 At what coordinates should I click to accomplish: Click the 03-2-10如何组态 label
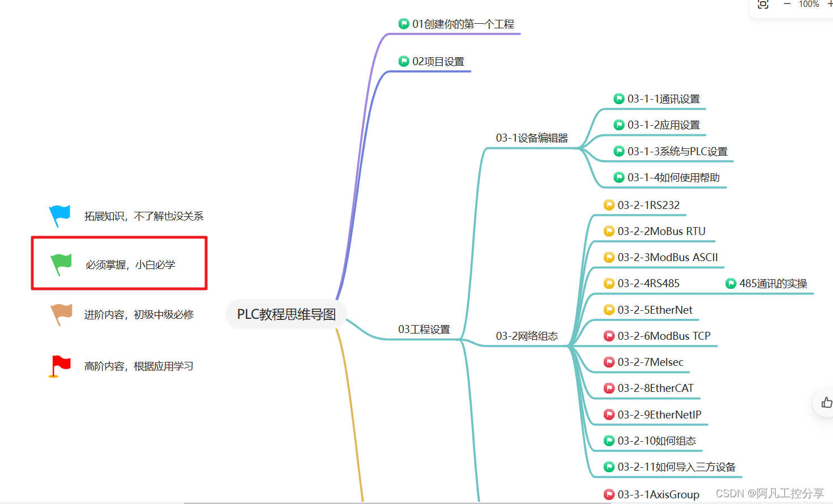coord(657,441)
